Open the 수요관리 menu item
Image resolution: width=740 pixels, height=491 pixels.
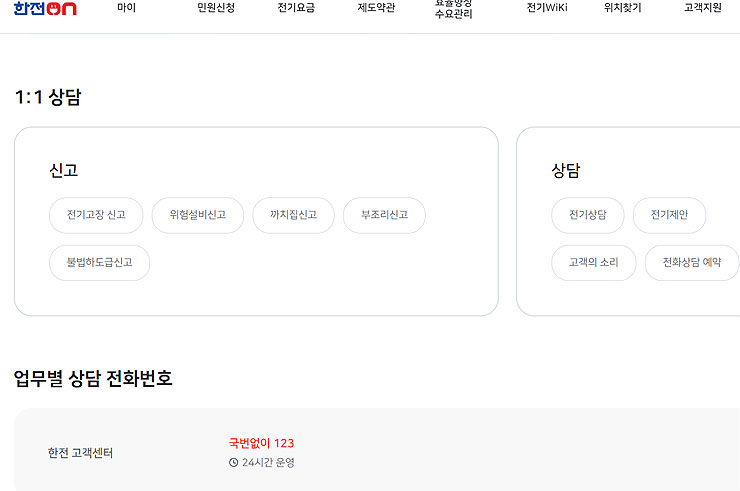tap(453, 9)
